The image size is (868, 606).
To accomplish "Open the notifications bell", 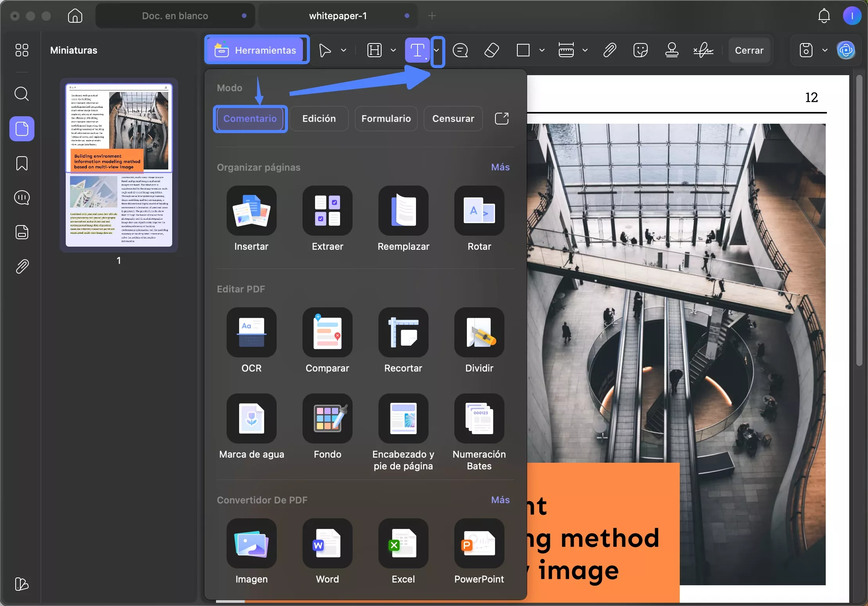I will tap(824, 16).
